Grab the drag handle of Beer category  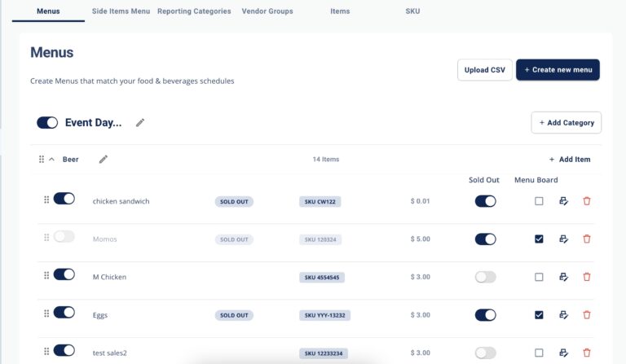(x=42, y=160)
